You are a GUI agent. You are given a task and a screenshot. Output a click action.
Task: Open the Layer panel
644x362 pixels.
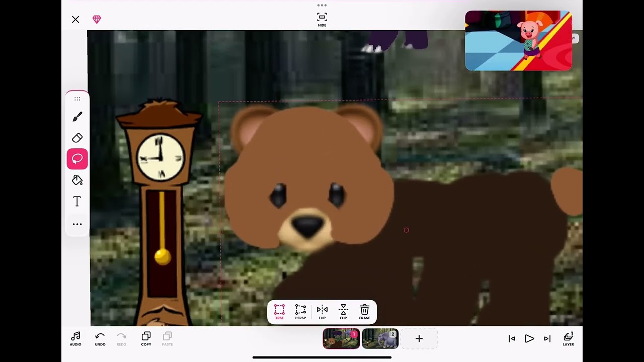[x=569, y=339]
